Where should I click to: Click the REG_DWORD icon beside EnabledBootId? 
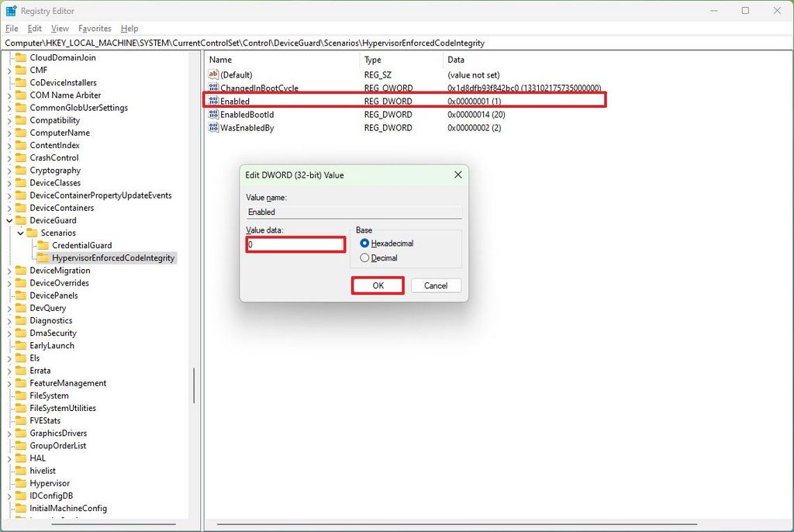click(213, 114)
